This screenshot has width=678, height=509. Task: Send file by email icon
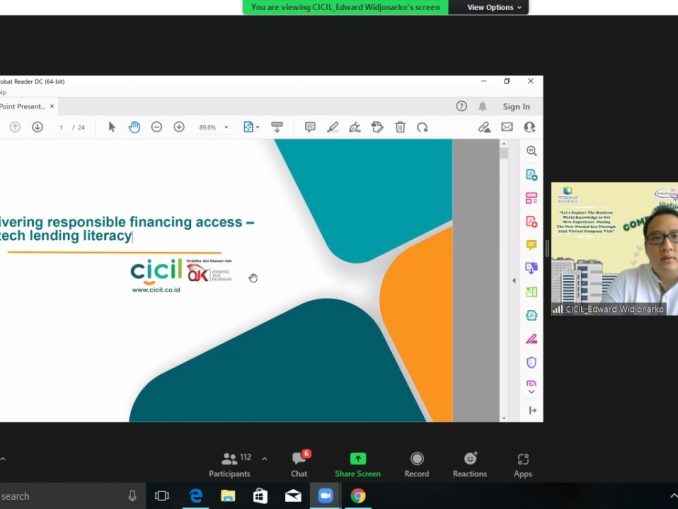[x=507, y=127]
